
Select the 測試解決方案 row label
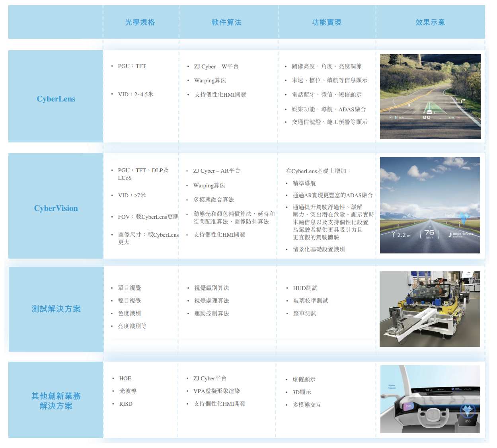click(56, 309)
